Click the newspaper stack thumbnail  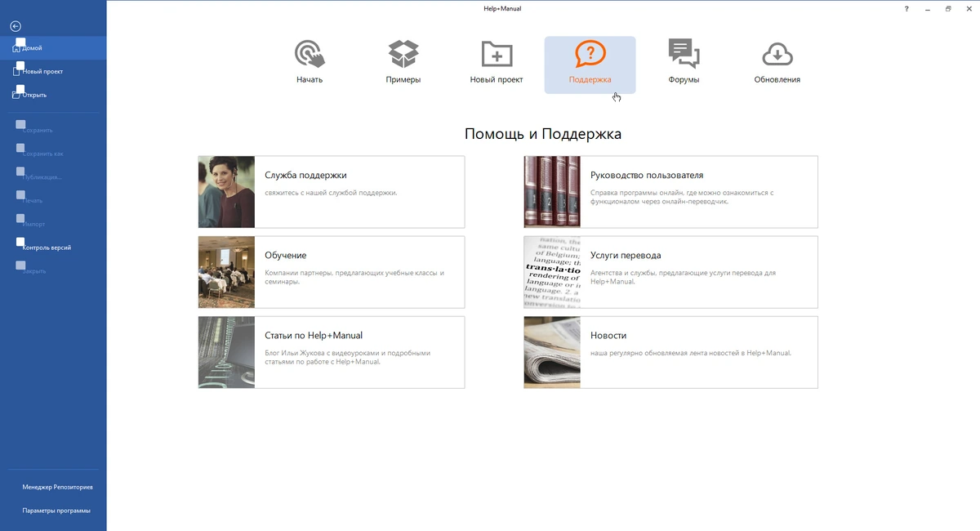[552, 352]
